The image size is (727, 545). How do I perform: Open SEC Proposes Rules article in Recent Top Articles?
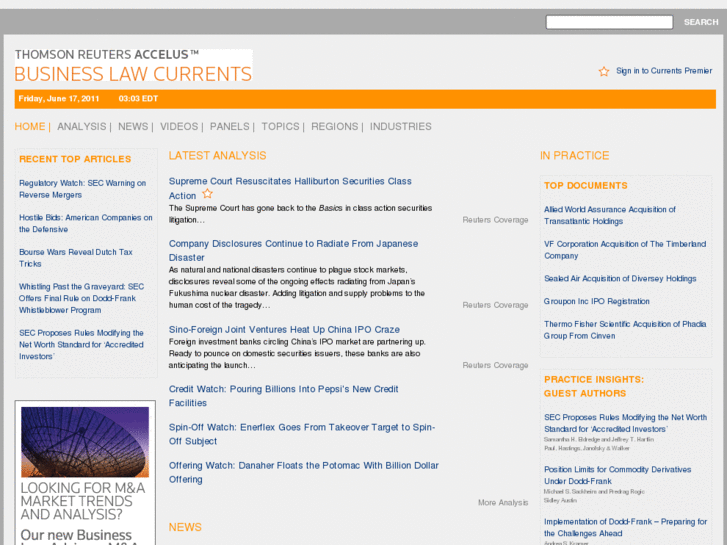click(x=82, y=345)
